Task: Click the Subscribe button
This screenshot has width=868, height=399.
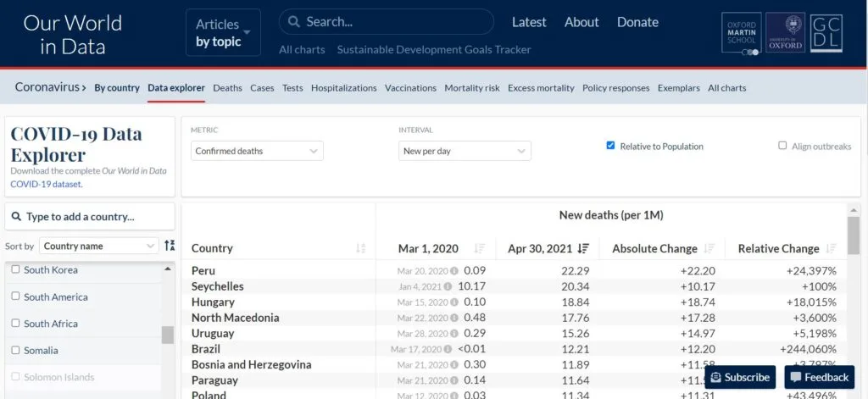Action: (x=740, y=377)
